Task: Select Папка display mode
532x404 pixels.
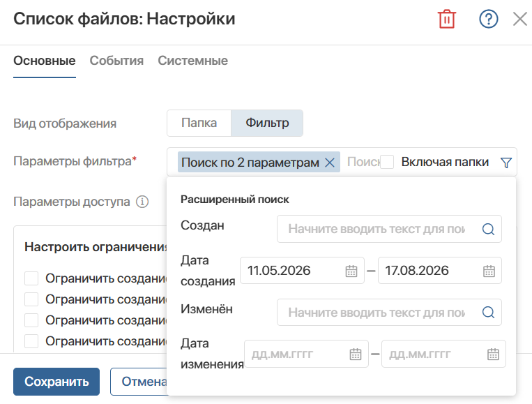Action: (199, 123)
